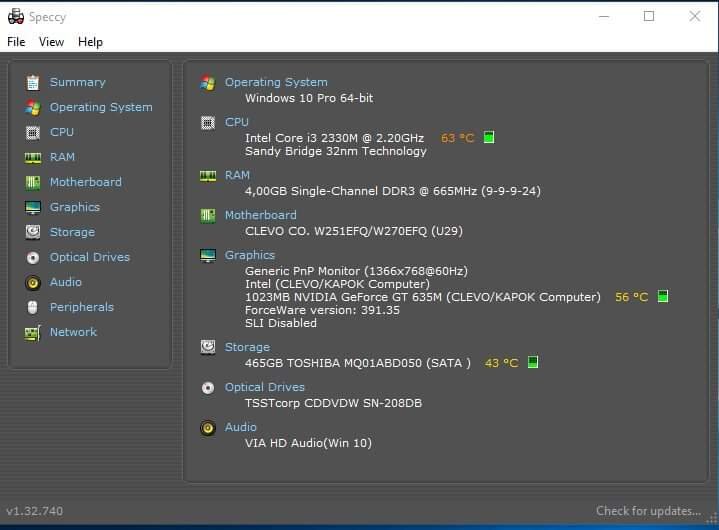
Task: Open the Motherboard heading link in summary
Action: pos(260,215)
